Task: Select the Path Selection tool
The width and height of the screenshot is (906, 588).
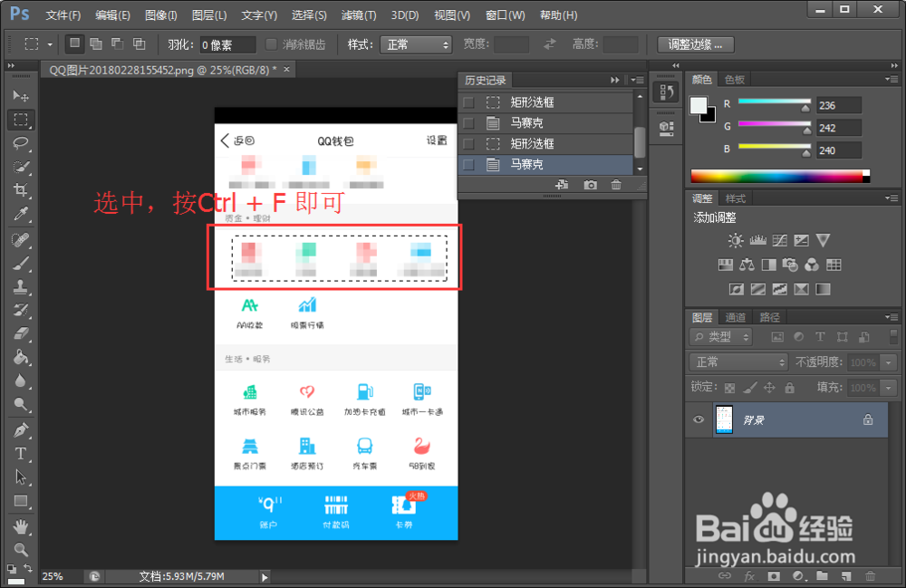Action: (21, 477)
